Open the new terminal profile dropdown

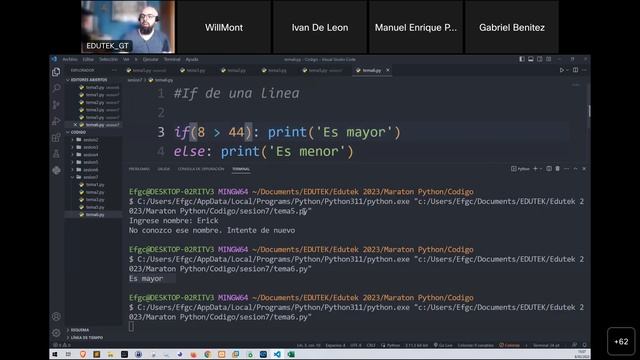pos(541,169)
